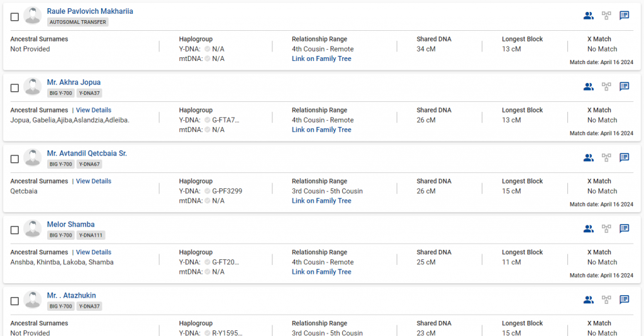Screen dimensions: 644x336
Task: Select the Mr. . Atazhukin match checkbox
Action: 14,301
